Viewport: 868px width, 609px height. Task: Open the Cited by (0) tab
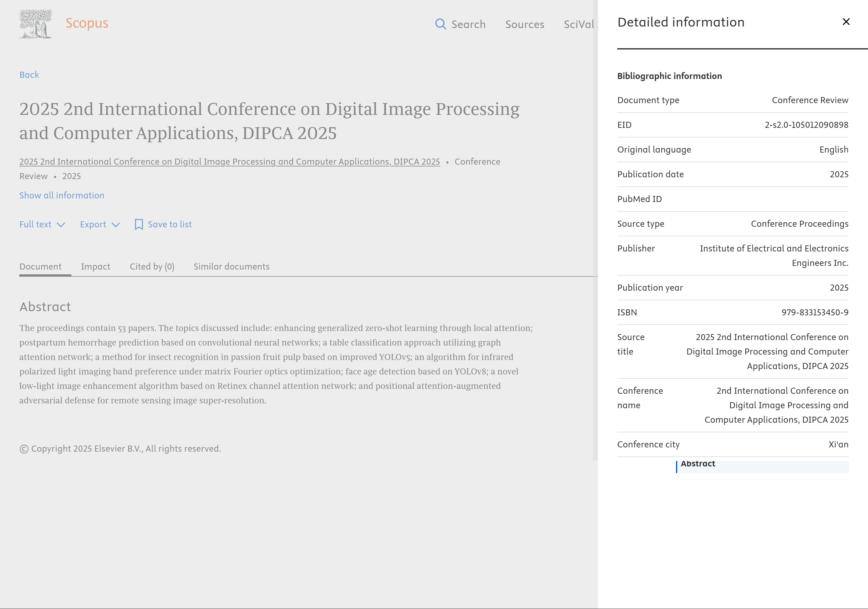point(152,266)
